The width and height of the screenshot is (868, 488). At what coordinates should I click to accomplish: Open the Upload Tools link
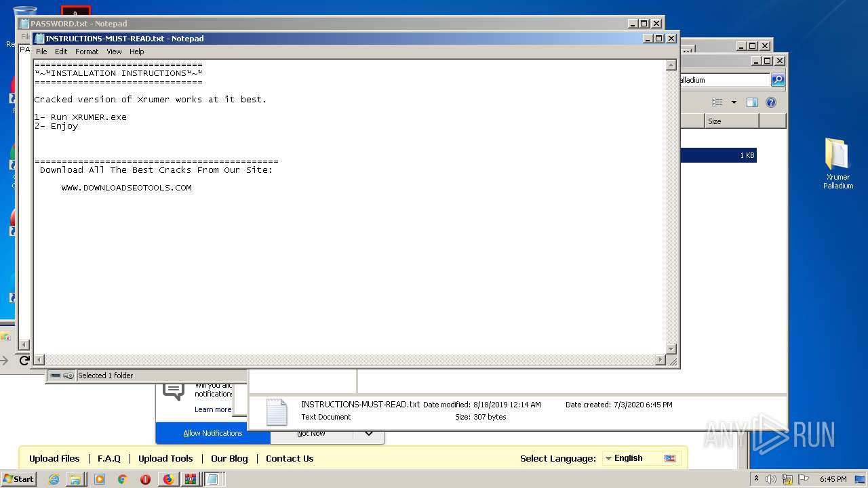(x=165, y=458)
